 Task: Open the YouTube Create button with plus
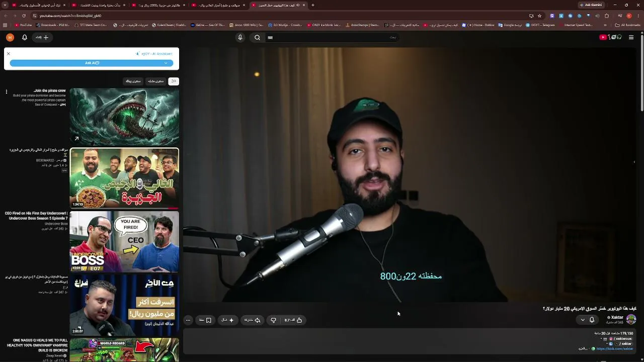(x=42, y=37)
